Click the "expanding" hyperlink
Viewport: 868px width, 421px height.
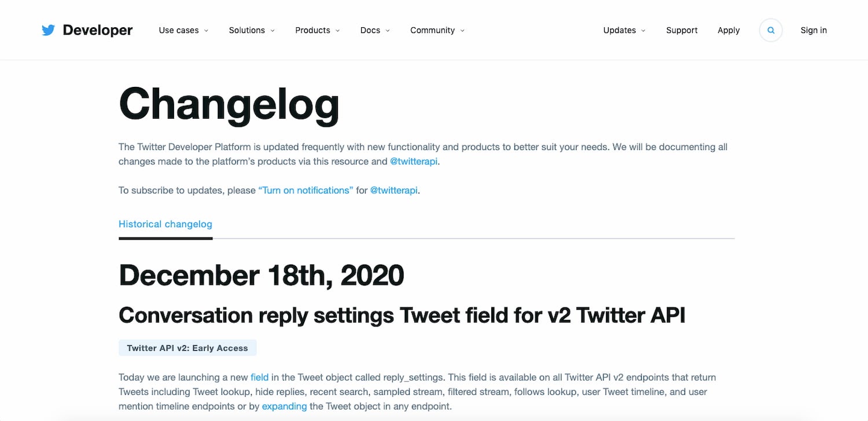284,406
